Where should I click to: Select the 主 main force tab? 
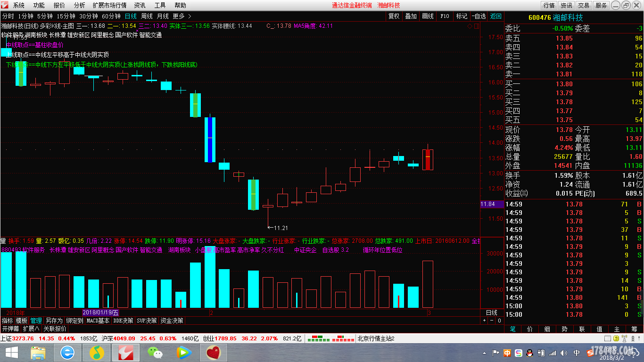point(617,329)
